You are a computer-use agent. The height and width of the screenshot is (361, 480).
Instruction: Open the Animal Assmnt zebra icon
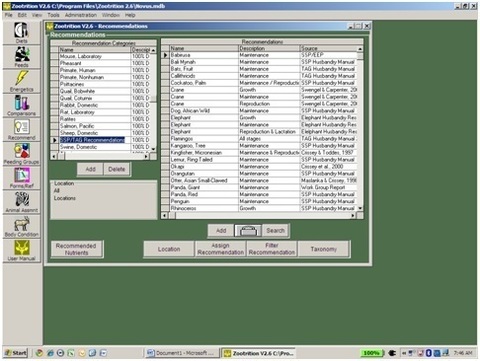click(x=22, y=200)
